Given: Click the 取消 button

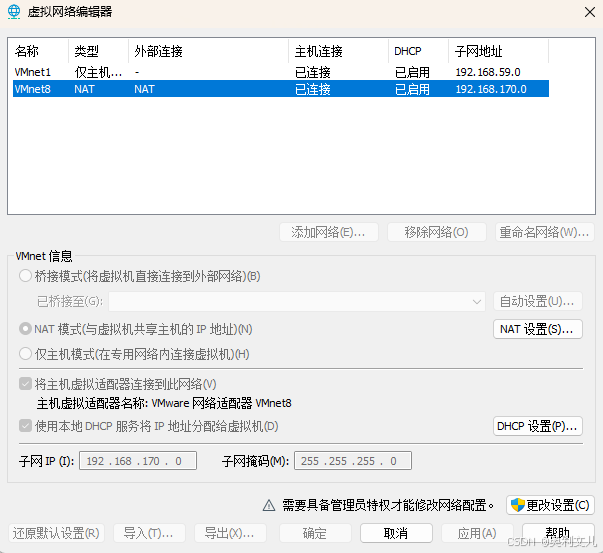Looking at the screenshot, I should 396,533.
